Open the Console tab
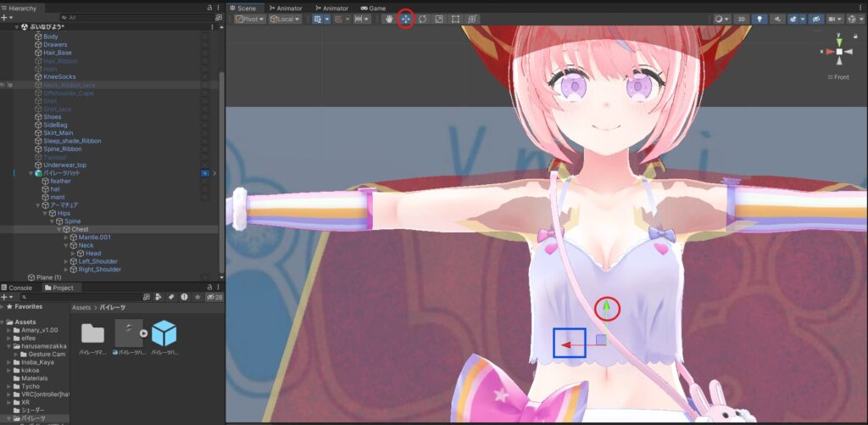The height and width of the screenshot is (425, 868). (19, 288)
